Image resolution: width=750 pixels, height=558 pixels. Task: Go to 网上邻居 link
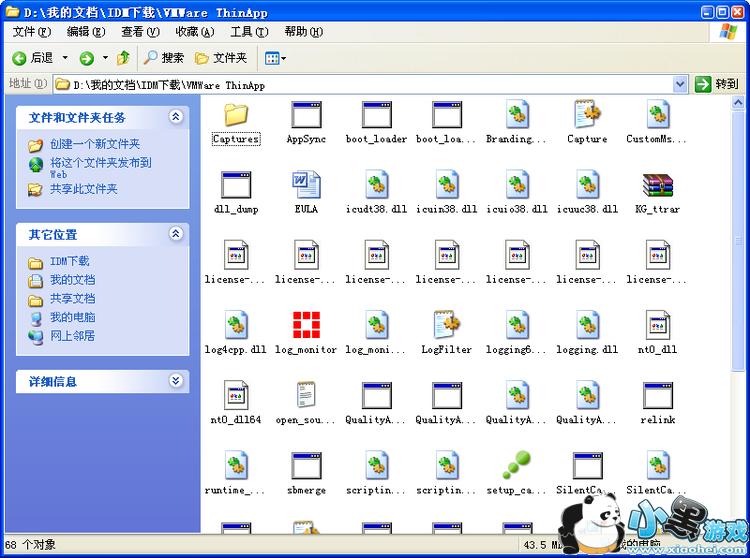[72, 336]
